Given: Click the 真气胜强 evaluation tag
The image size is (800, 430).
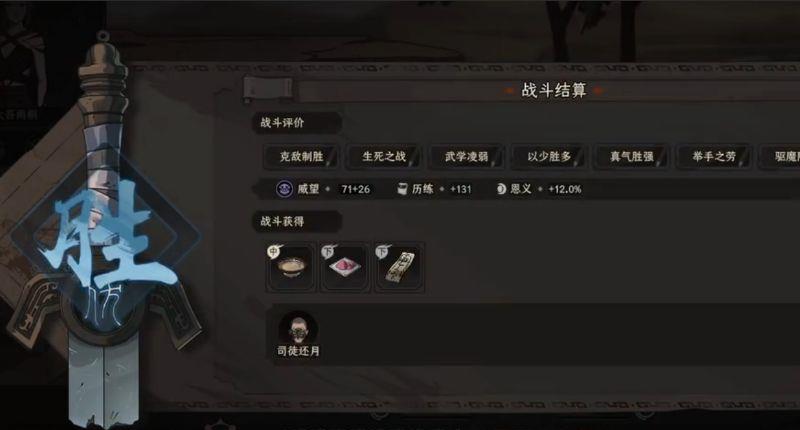Looking at the screenshot, I should coord(632,157).
